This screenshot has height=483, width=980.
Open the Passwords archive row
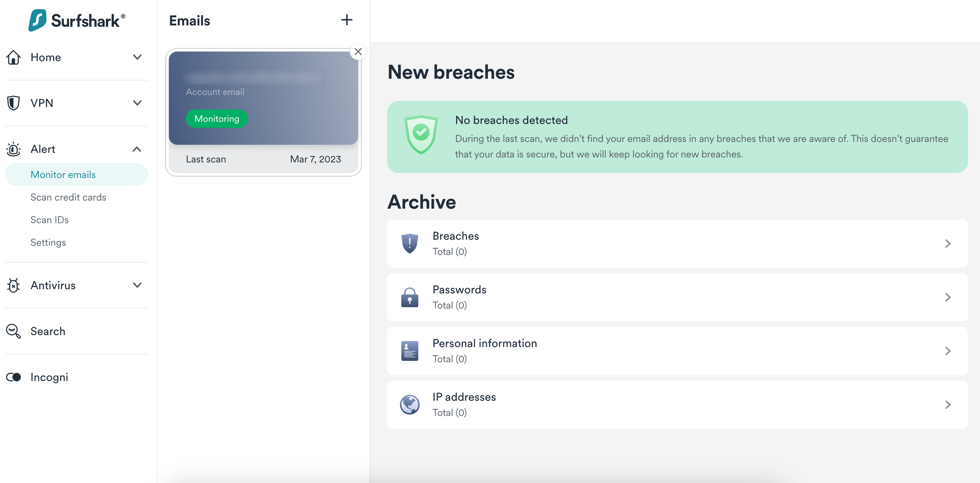[677, 297]
